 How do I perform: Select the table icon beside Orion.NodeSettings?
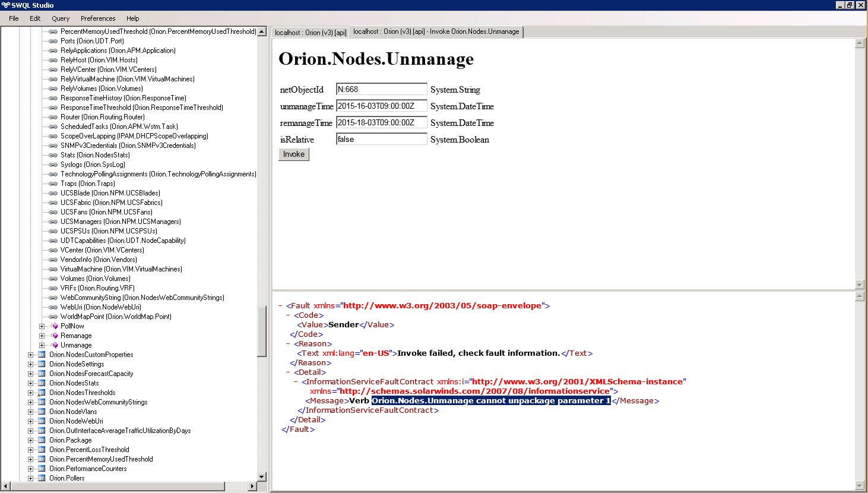42,364
